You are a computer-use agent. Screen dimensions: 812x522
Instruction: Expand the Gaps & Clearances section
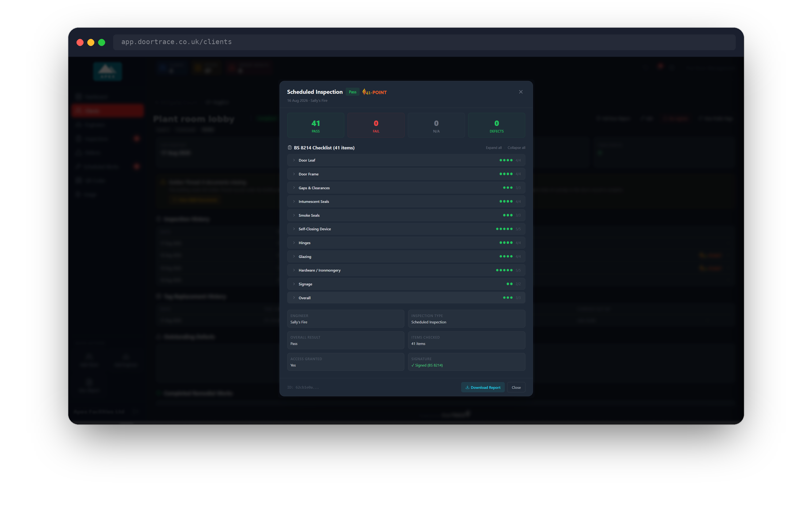point(406,188)
